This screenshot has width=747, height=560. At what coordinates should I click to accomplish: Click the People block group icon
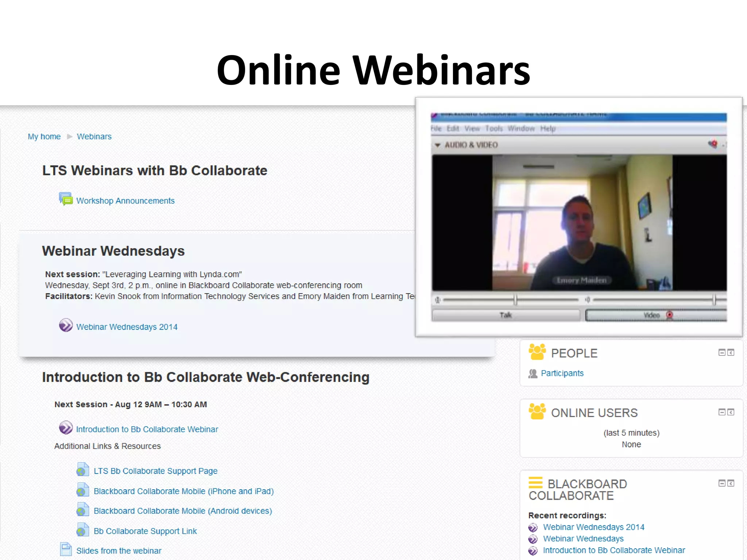[537, 352]
